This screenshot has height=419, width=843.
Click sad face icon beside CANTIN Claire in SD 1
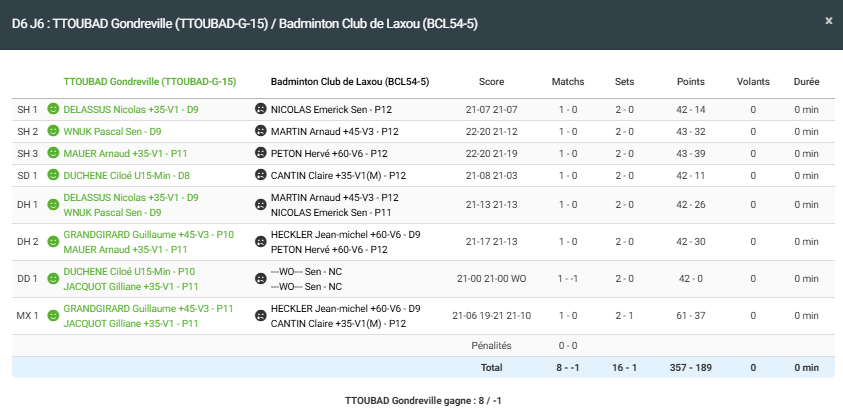click(261, 175)
